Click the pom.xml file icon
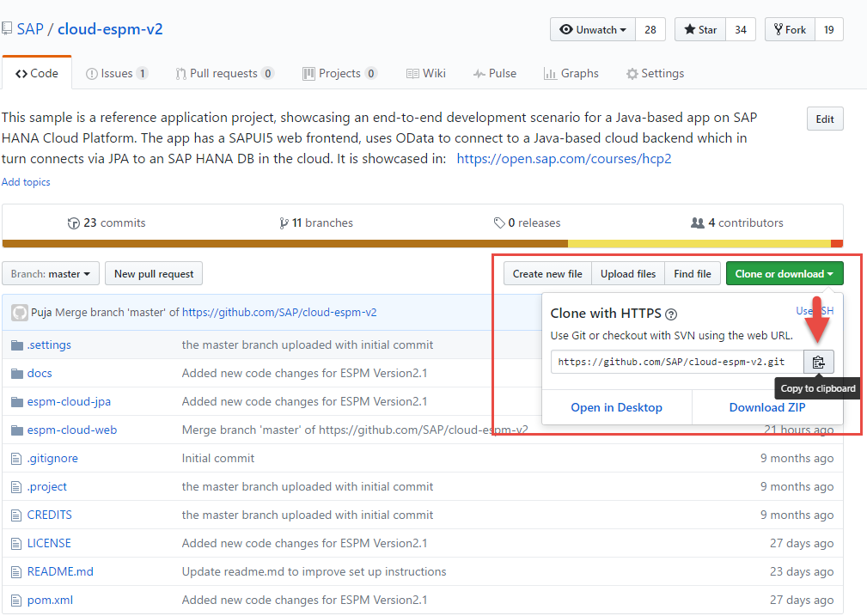Viewport: 867px width, 616px height. pos(16,601)
